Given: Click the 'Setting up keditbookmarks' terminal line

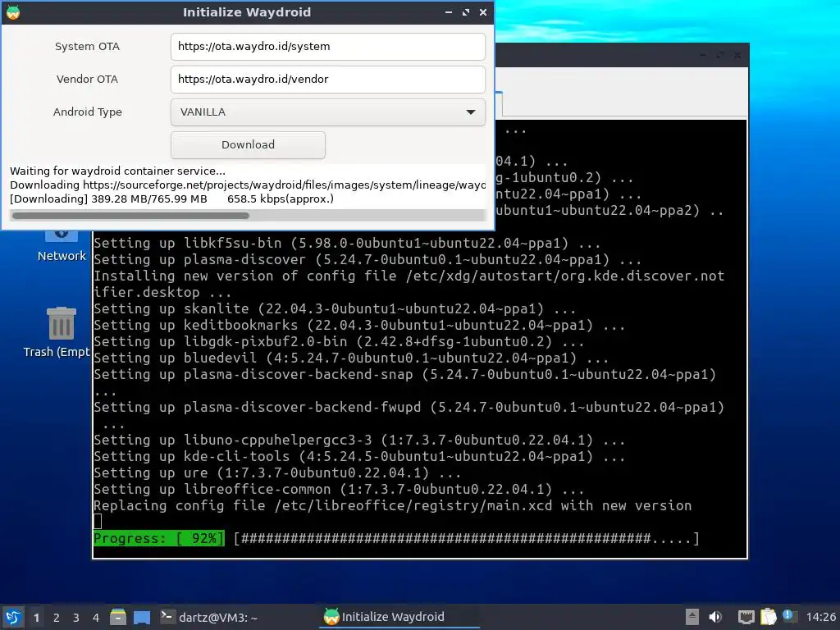Looking at the screenshot, I should click(359, 325).
